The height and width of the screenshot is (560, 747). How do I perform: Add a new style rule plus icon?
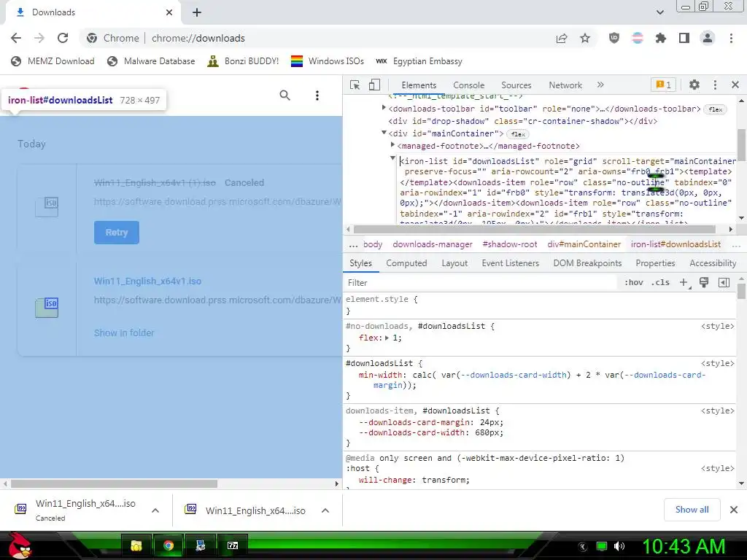pyautogui.click(x=684, y=282)
